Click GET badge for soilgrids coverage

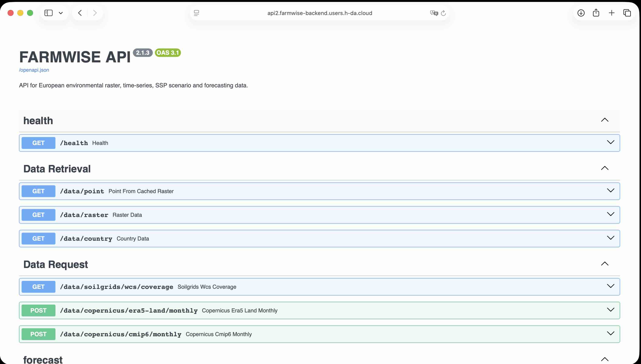point(38,287)
